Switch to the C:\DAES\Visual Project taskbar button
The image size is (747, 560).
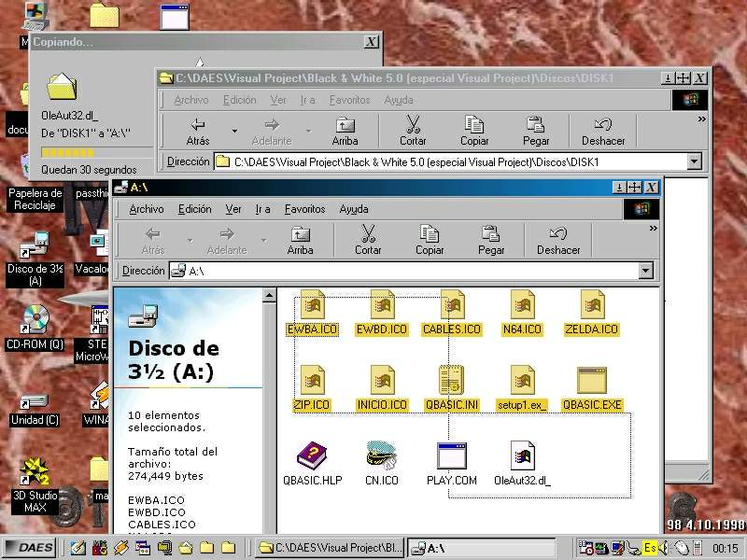(x=330, y=548)
